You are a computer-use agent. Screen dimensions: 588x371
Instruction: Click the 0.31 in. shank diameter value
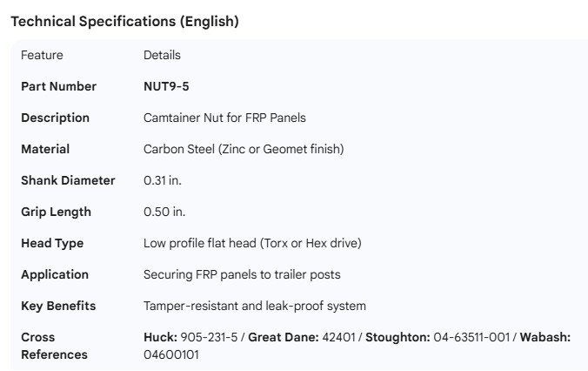pyautogui.click(x=163, y=180)
